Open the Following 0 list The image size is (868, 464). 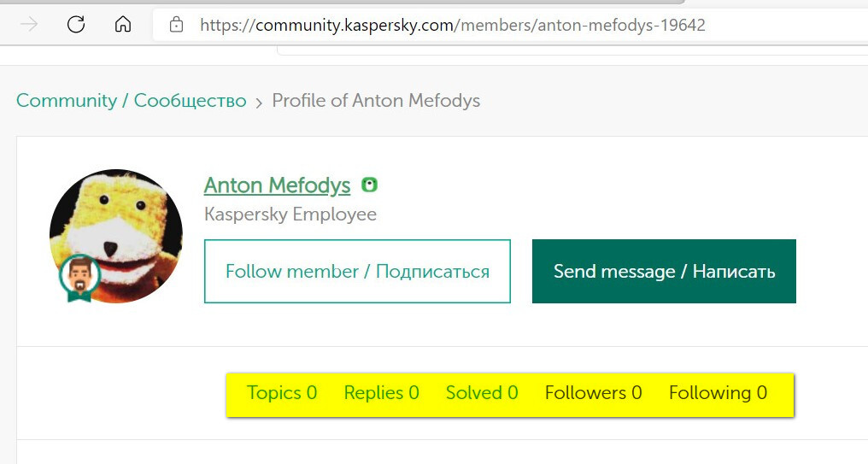718,393
